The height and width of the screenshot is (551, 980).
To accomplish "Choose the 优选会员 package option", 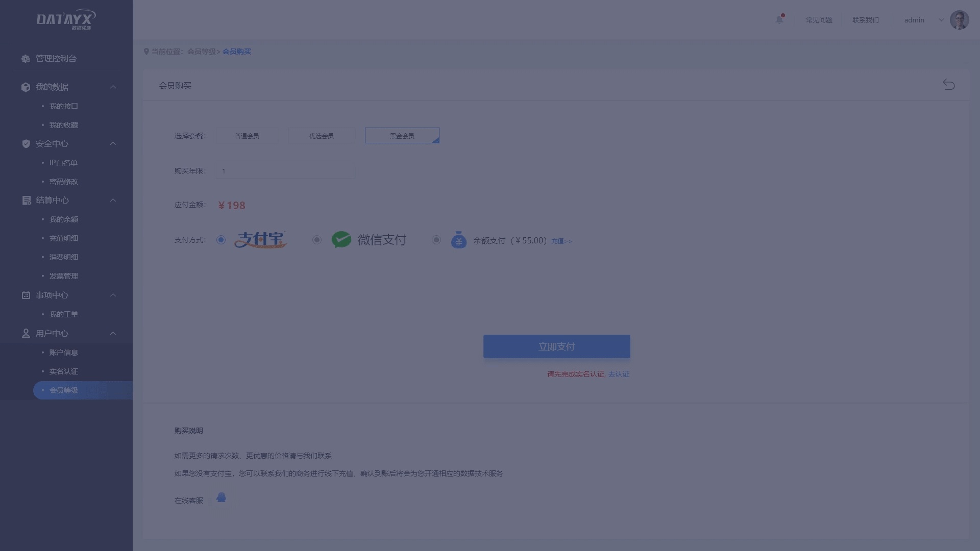I will point(321,136).
